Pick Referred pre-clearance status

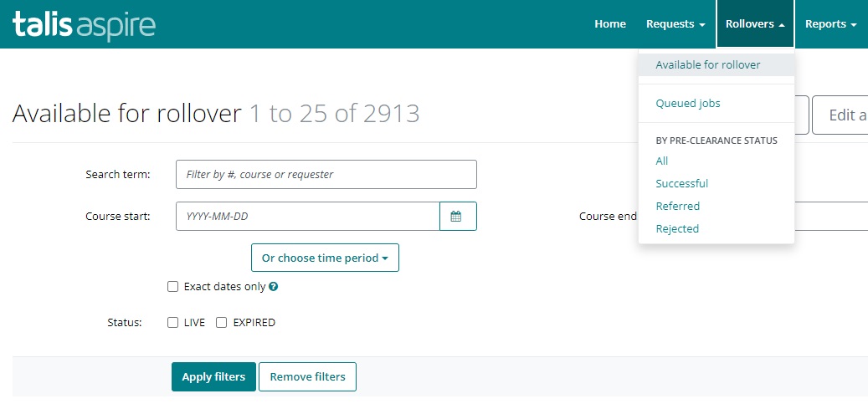click(677, 206)
